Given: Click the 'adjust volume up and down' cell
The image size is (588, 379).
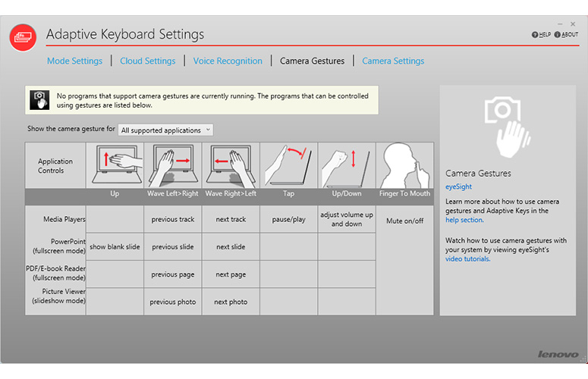Looking at the screenshot, I should 347,219.
